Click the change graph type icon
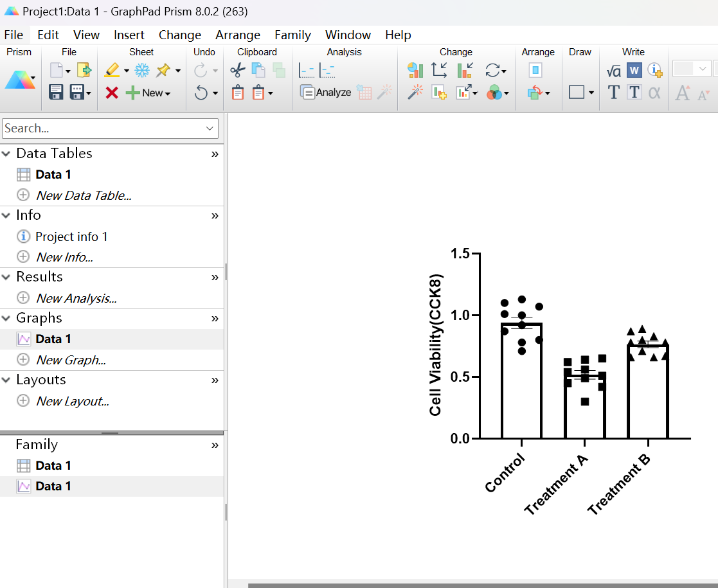 pyautogui.click(x=415, y=71)
